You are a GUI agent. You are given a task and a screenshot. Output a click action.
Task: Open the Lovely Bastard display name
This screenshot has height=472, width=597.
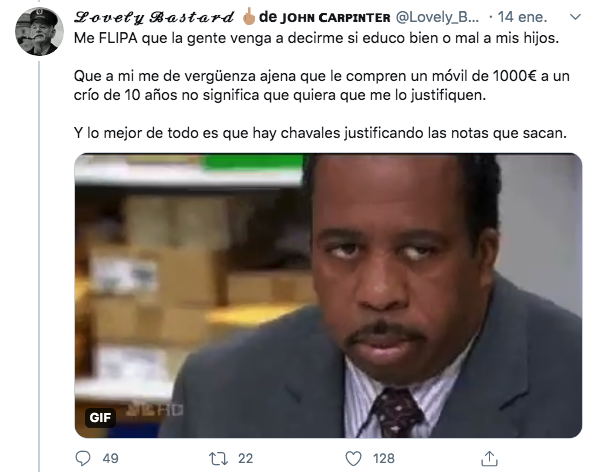pos(154,17)
